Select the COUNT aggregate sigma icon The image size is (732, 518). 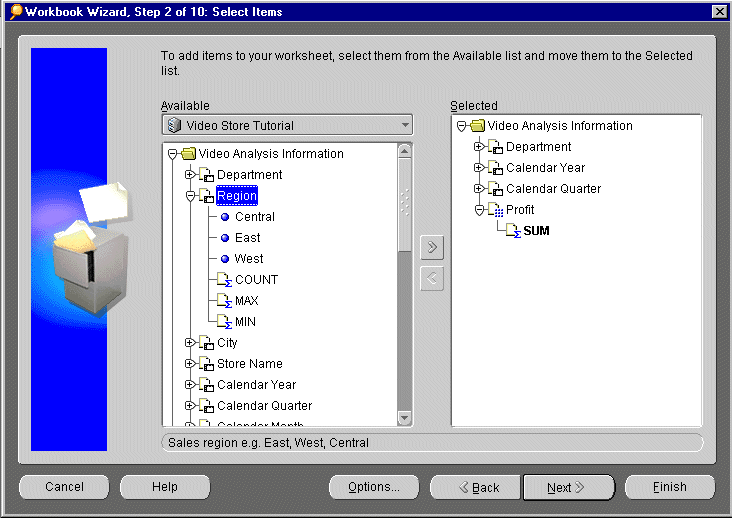point(224,280)
